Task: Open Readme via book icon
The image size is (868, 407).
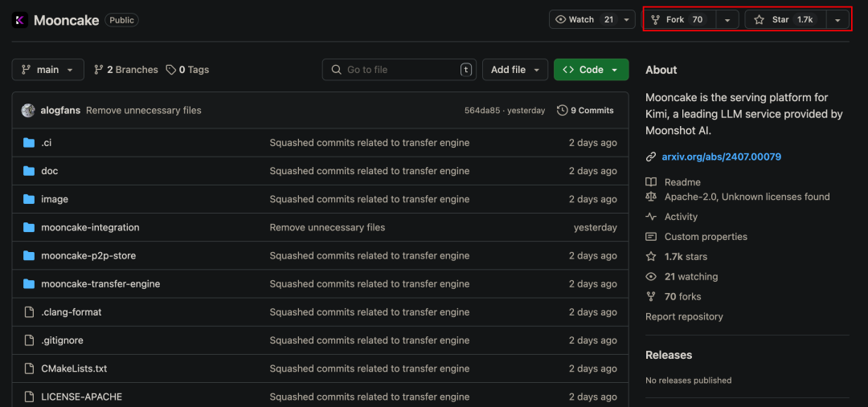Action: [651, 182]
